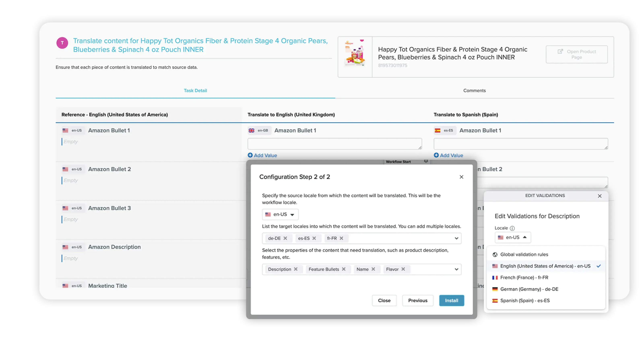The height and width of the screenshot is (342, 644).
Task: Remove the Feature Bullets property tag
Action: coord(344,269)
